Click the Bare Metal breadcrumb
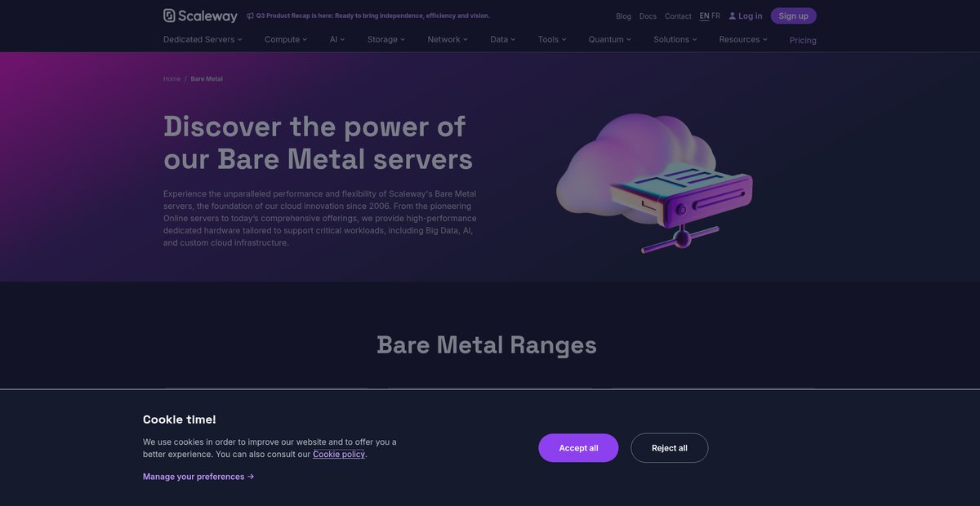Screen dimensions: 980x506 (207, 79)
